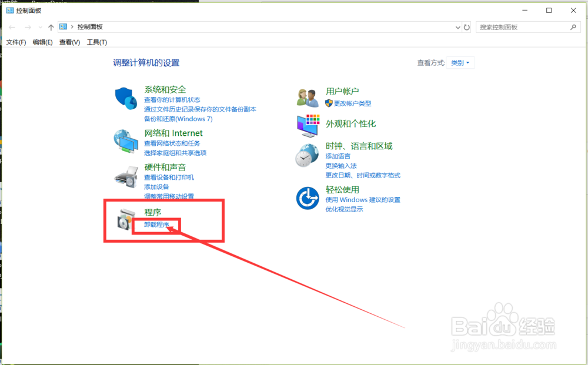Open the 文件(F) menu
This screenshot has width=588, height=365.
[x=16, y=42]
